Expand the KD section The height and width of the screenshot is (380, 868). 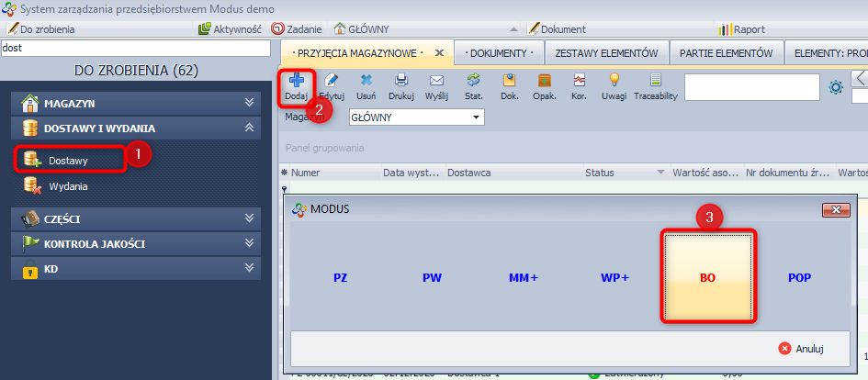coord(249,269)
